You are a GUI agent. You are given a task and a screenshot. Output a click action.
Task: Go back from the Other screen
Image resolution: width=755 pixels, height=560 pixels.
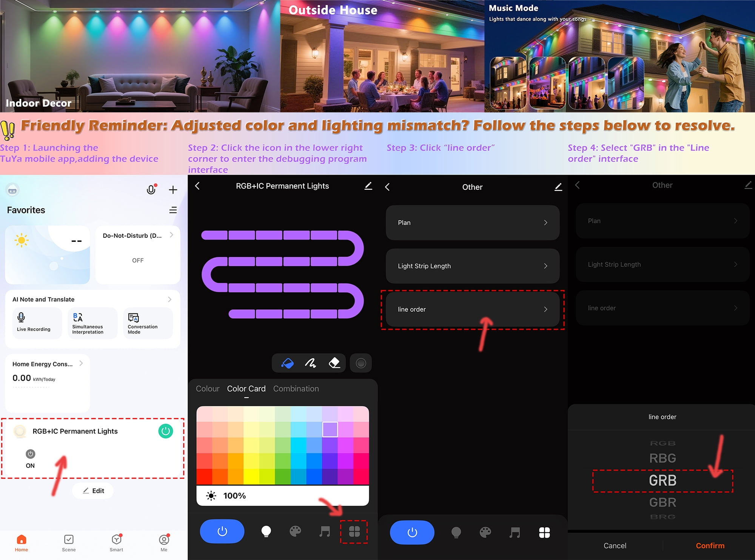[387, 187]
